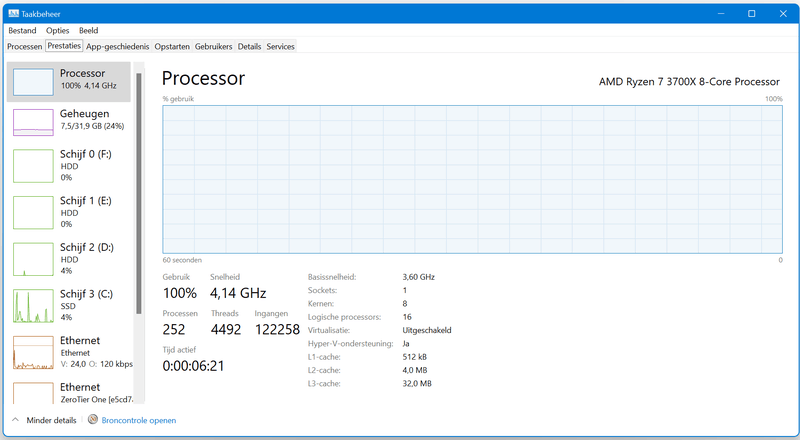Click the L2-cache value 4,0 MB

(x=415, y=370)
